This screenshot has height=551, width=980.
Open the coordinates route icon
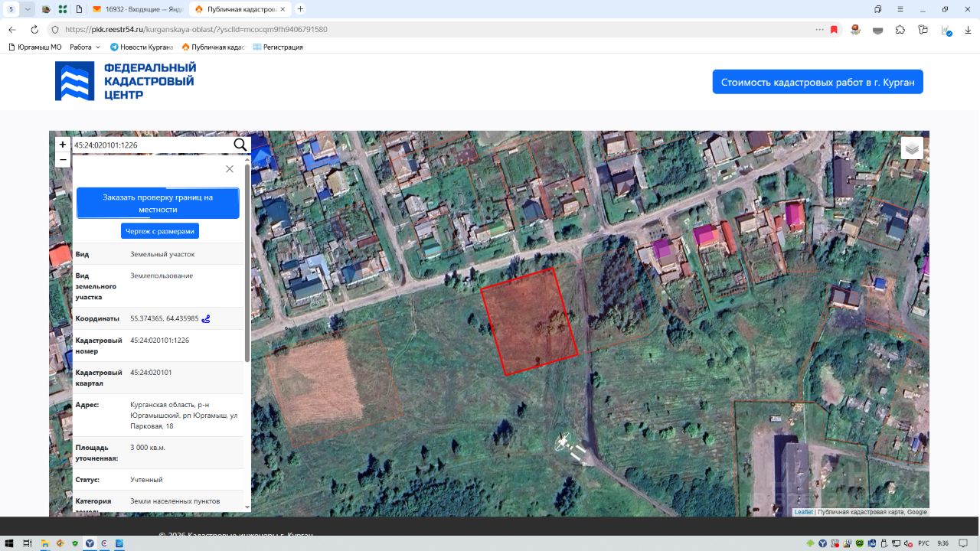[206, 318]
